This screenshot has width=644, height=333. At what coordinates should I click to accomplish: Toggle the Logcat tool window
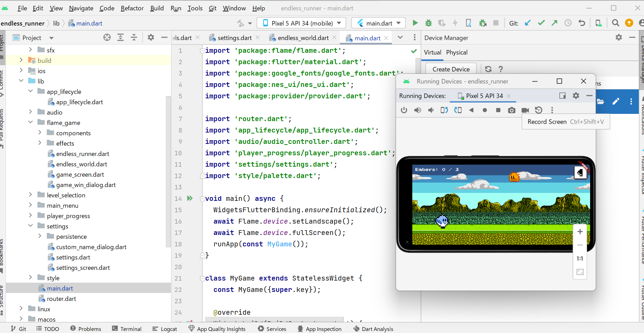165,329
